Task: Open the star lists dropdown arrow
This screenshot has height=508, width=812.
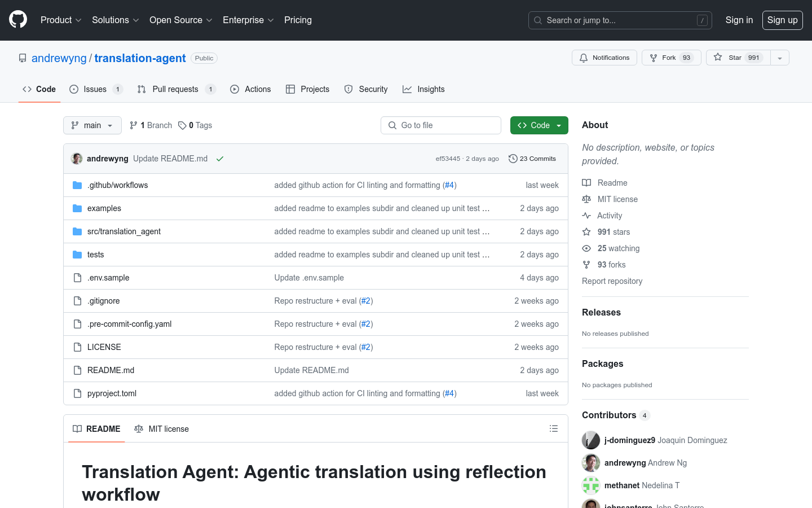Action: [x=780, y=58]
